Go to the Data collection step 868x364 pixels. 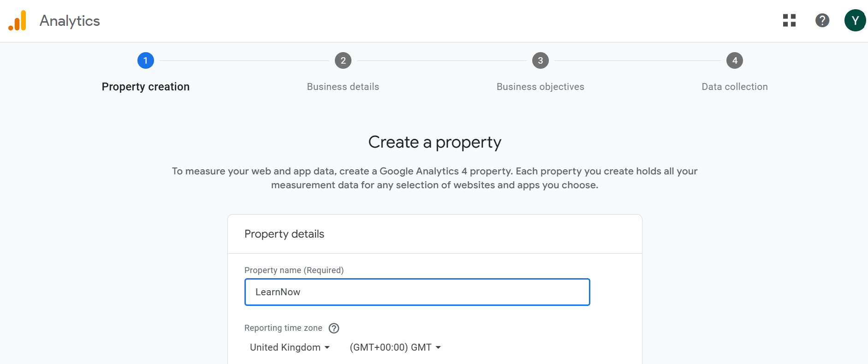[735, 87]
